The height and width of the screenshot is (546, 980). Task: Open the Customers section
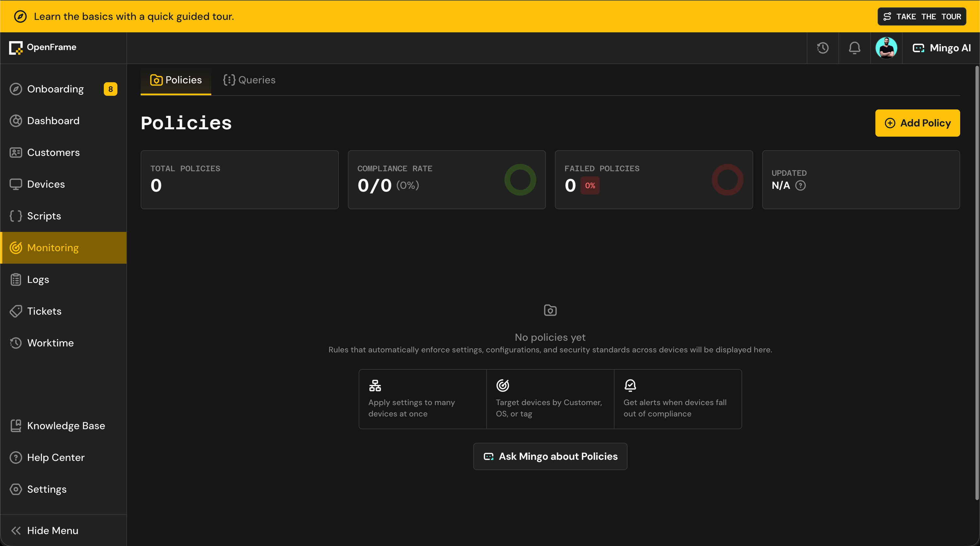(x=63, y=153)
